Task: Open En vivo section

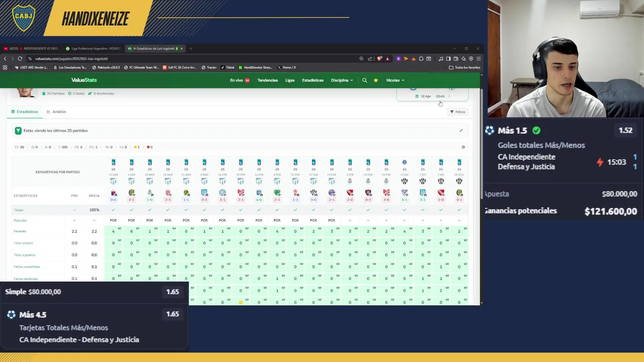Action: 239,80
